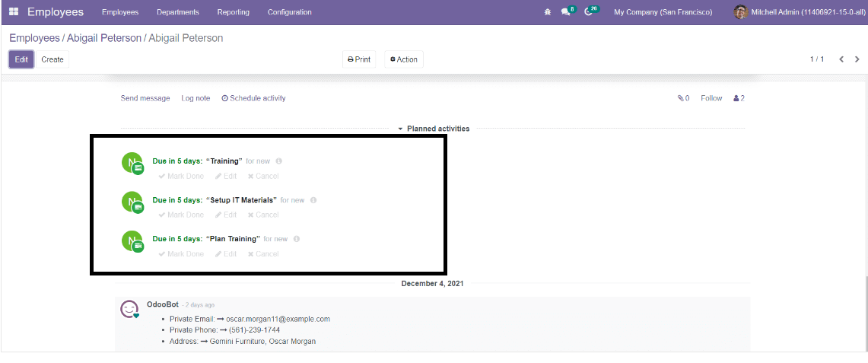The height and width of the screenshot is (363, 868).
Task: Click the OdooBot avatar
Action: pos(129,309)
